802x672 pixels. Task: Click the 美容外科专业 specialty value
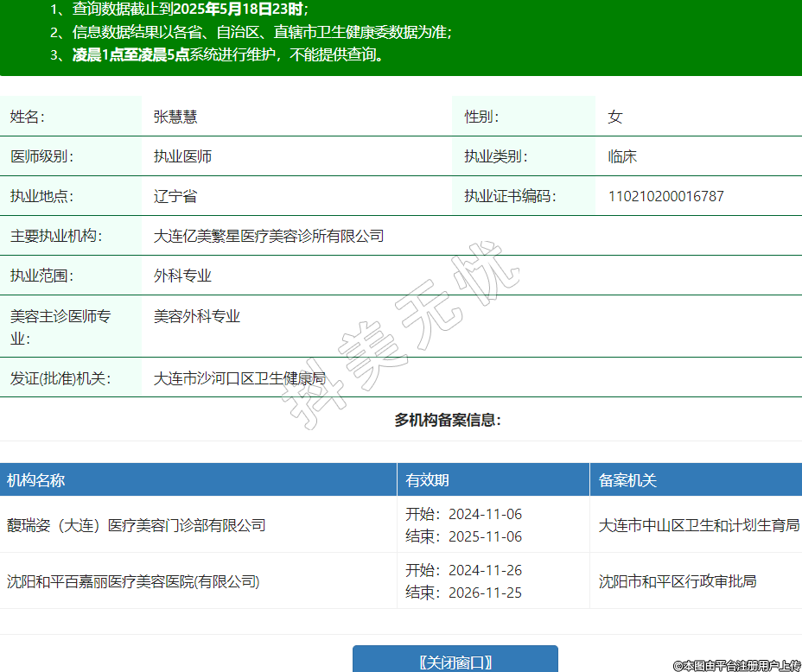tap(197, 316)
